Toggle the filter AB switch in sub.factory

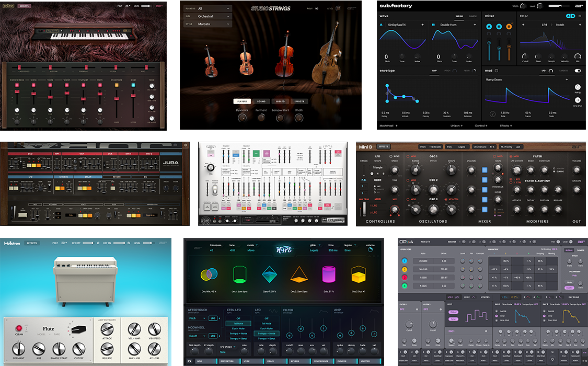[570, 16]
